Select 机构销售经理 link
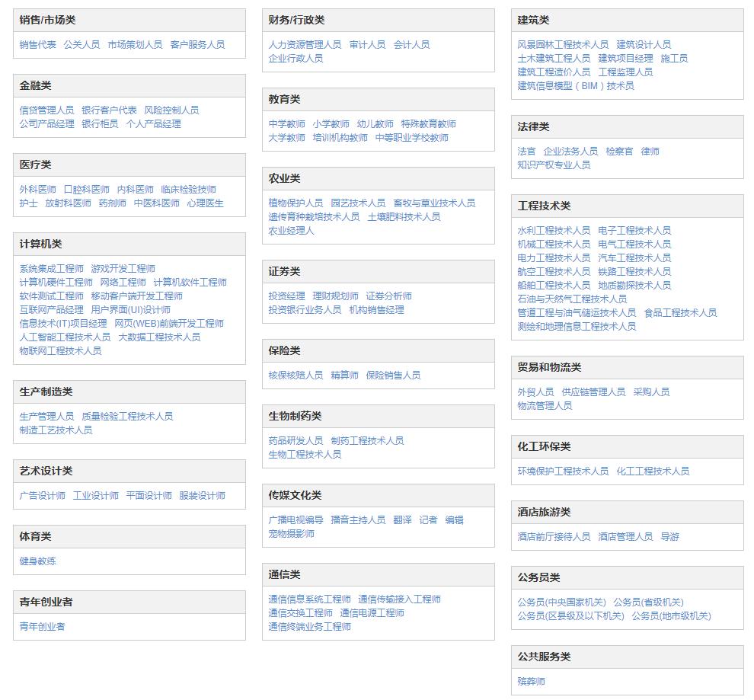754x700 pixels. (376, 310)
